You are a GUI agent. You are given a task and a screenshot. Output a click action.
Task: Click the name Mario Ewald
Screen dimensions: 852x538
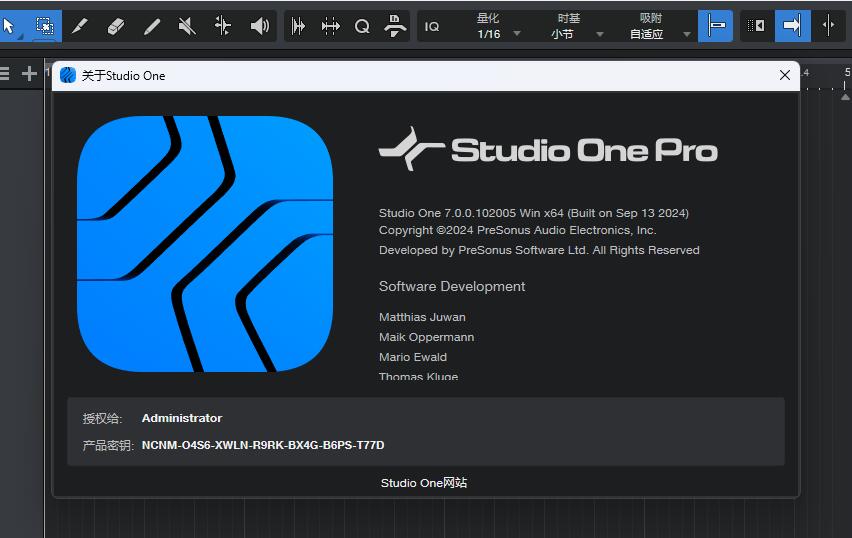click(x=413, y=357)
